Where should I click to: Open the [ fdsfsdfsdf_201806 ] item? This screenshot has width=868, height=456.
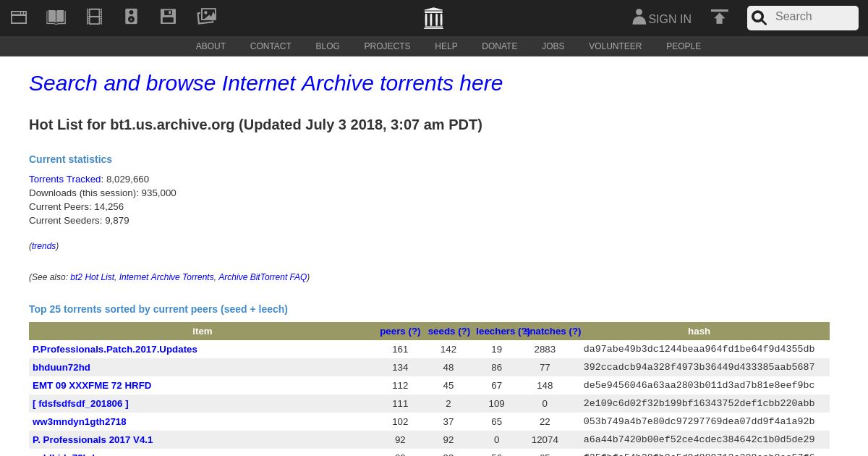[x=80, y=404]
